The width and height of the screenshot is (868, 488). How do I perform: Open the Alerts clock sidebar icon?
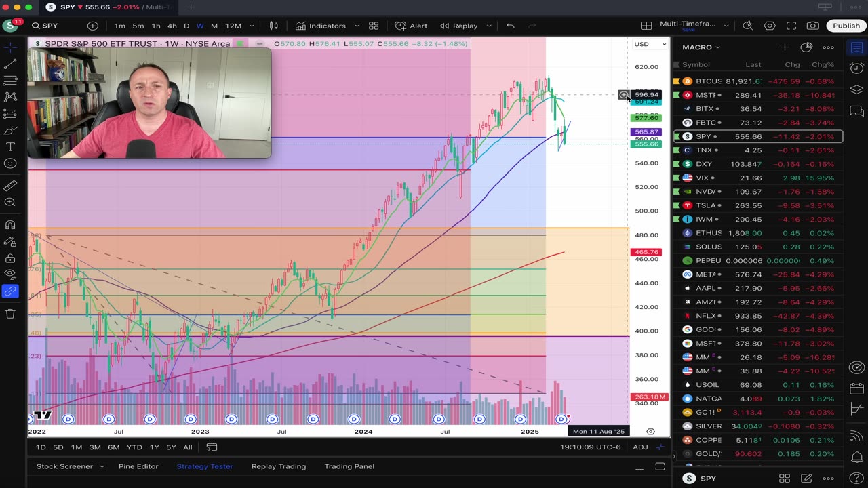pos(856,68)
